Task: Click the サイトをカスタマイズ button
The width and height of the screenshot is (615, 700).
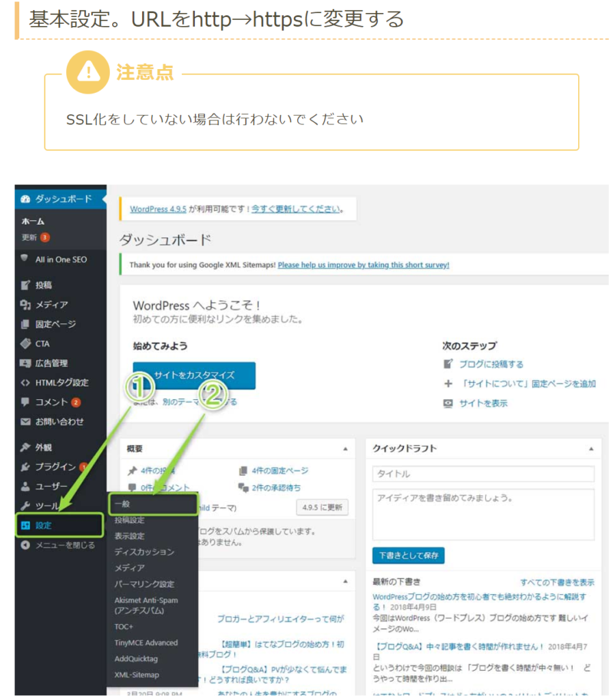Action: [194, 375]
